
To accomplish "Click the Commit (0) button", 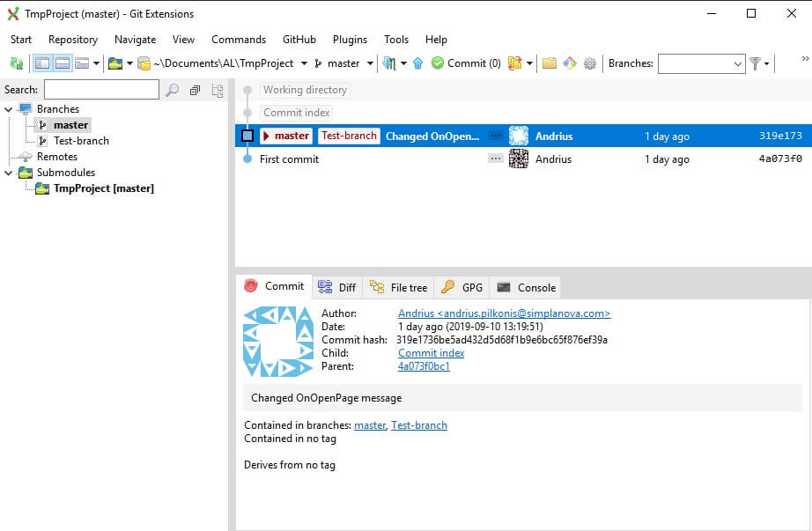I will [x=466, y=63].
